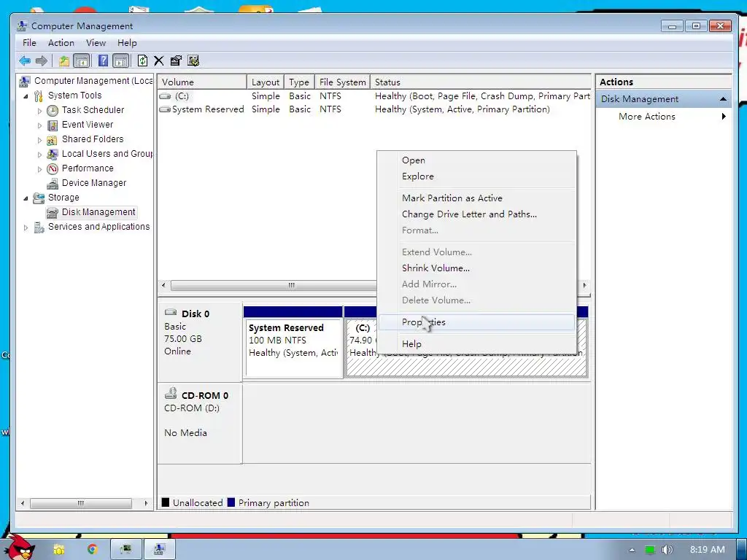Click the Properties toolbar icon
Image resolution: width=747 pixels, height=560 pixels.
pyautogui.click(x=176, y=61)
